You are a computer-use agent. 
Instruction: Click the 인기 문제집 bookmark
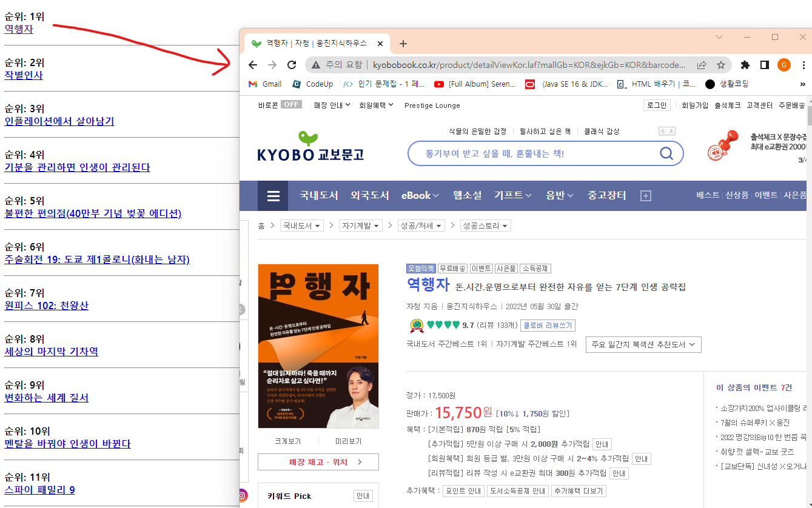[x=384, y=84]
